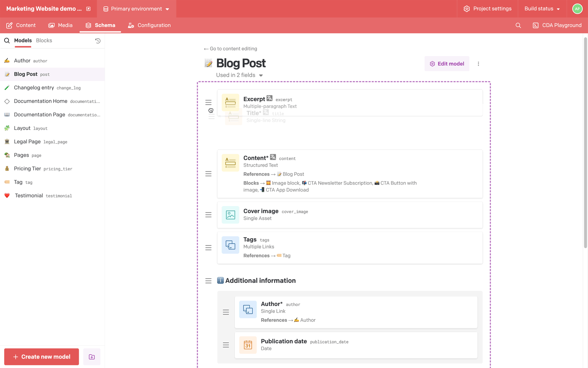Open the Build status dropdown
588x368 pixels.
point(542,9)
